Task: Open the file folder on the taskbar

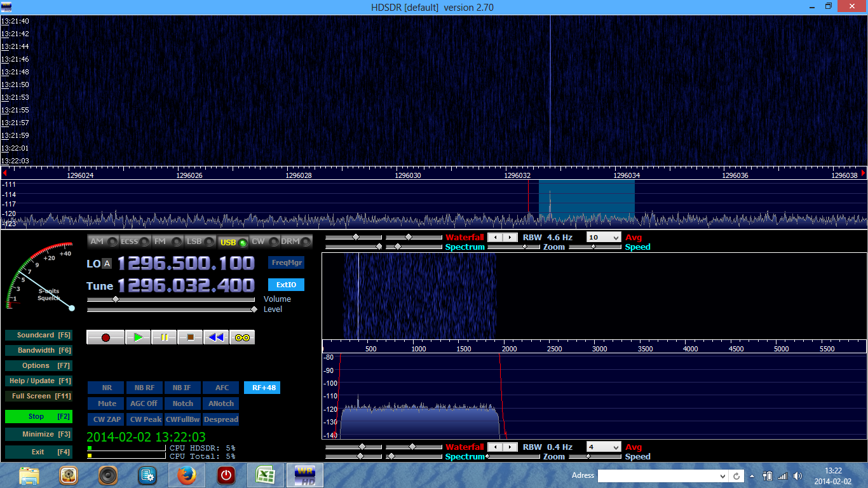Action: 29,475
